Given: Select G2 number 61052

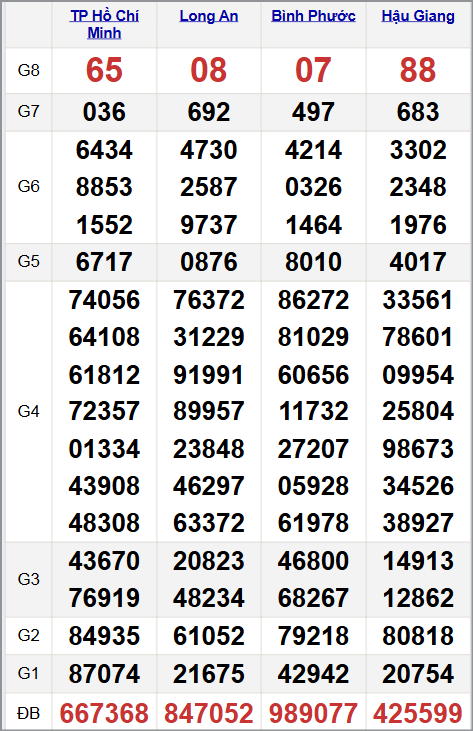Looking at the screenshot, I should click(x=209, y=636).
